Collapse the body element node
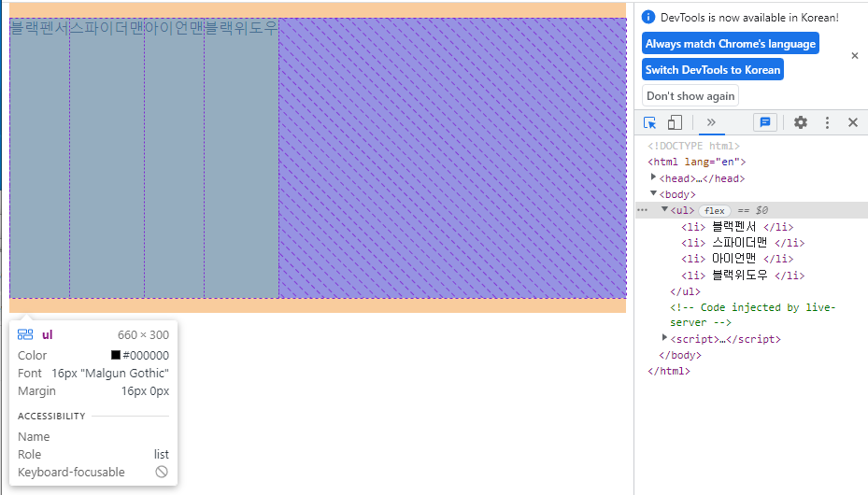868x495 pixels. pos(653,193)
